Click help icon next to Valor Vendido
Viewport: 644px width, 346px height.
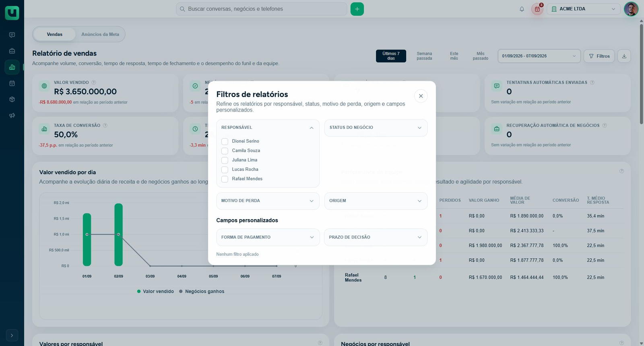coord(94,82)
